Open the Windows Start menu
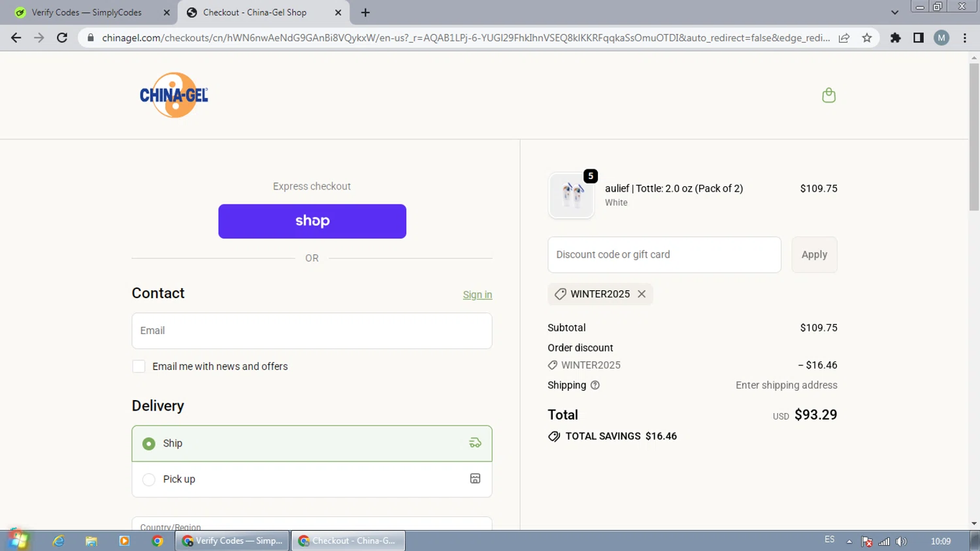The image size is (980, 551). pos(18,541)
